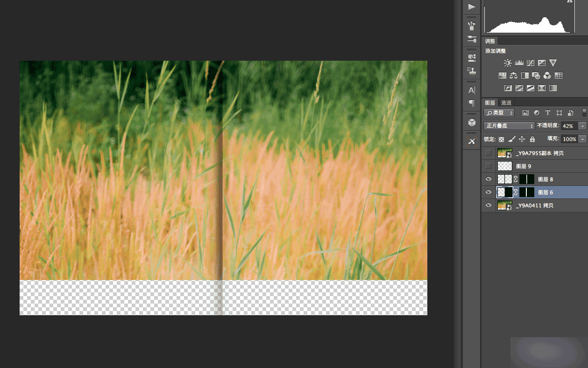The height and width of the screenshot is (368, 588).
Task: Lock all with the padlock icon
Action: [x=532, y=139]
